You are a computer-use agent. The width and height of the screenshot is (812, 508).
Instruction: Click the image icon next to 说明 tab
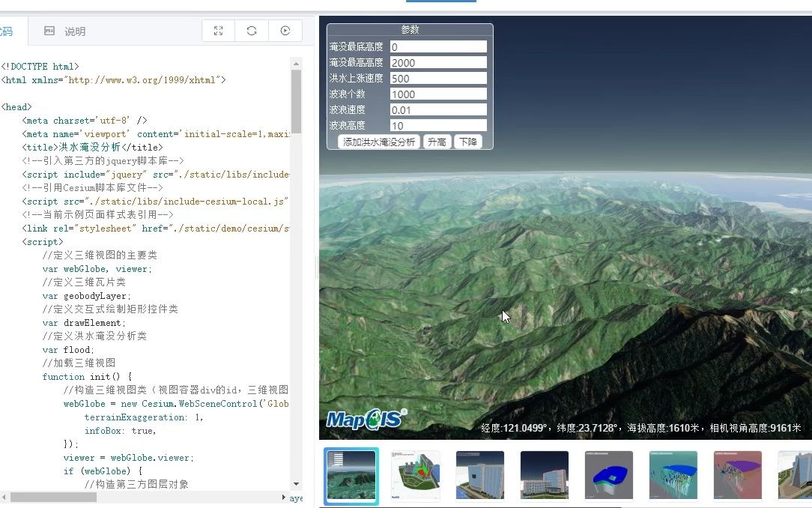pos(49,30)
